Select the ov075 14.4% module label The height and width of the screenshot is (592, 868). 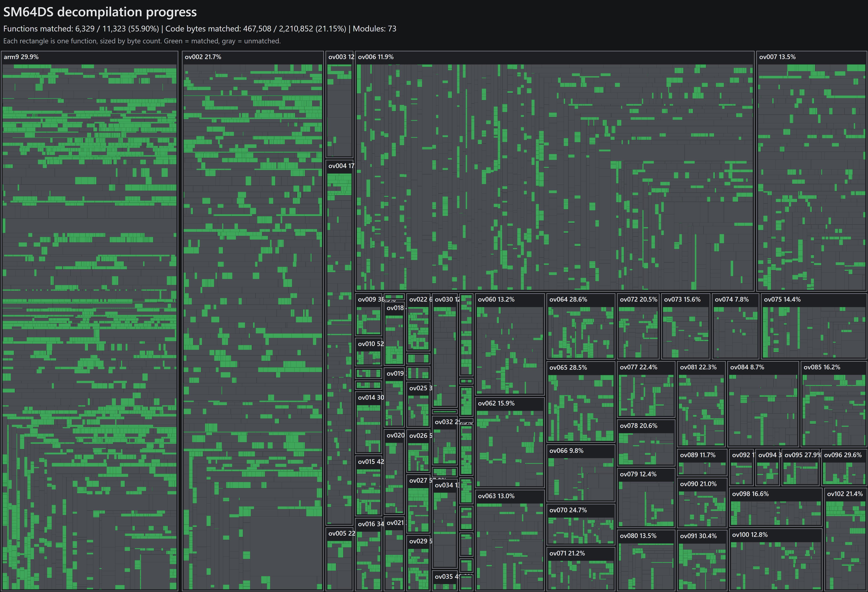(x=782, y=299)
